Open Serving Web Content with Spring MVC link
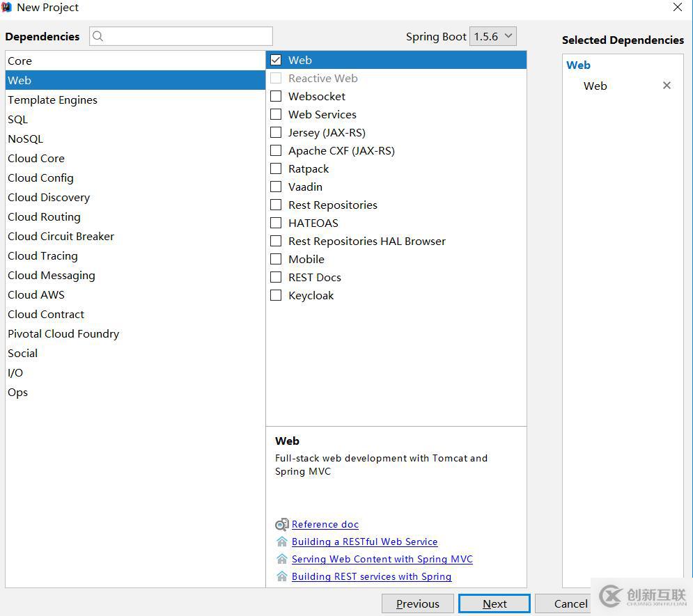Viewport: 693px width, 616px height. coord(382,559)
